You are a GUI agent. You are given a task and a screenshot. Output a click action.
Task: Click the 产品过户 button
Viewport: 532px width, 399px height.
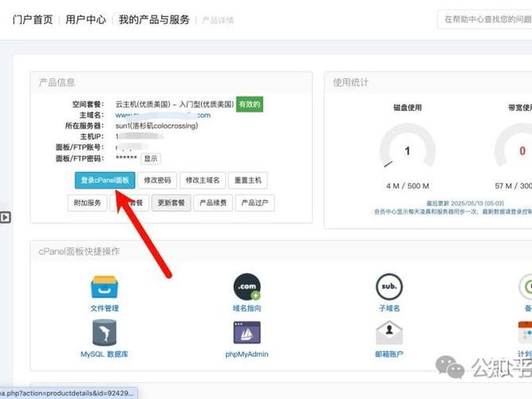(x=255, y=203)
